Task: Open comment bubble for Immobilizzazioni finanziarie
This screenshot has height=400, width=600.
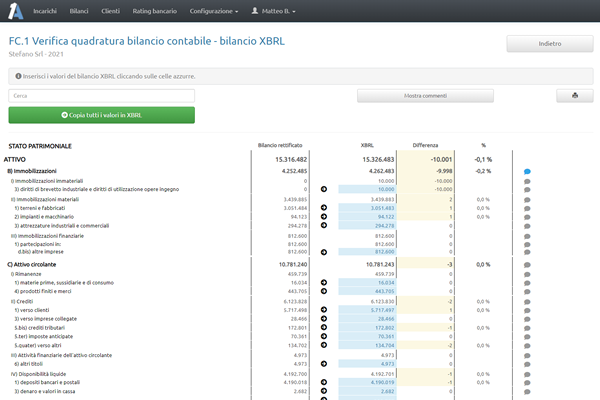Action: [x=527, y=237]
